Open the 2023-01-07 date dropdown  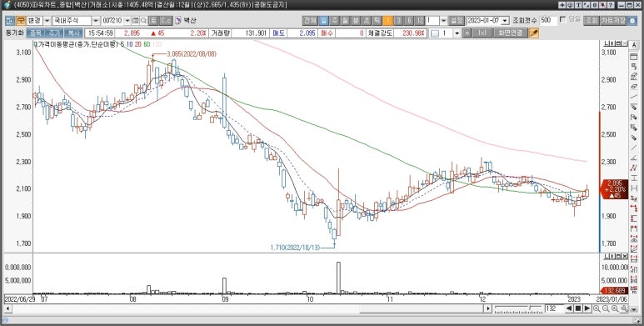pos(505,21)
